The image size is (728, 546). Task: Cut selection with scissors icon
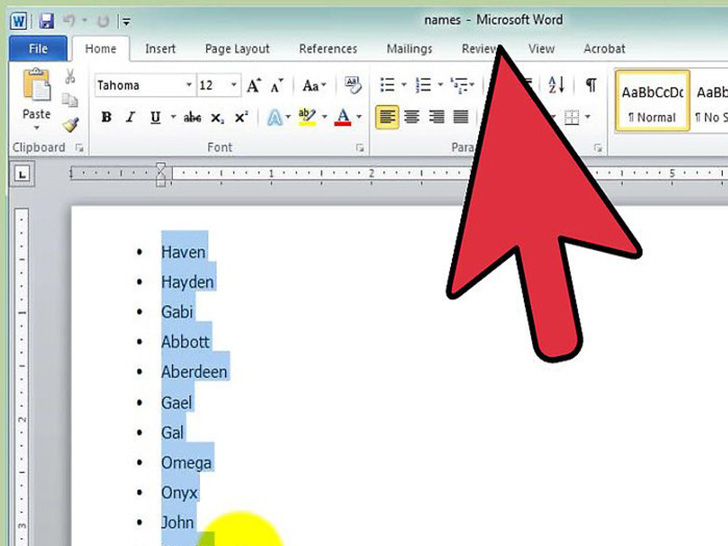(x=70, y=76)
